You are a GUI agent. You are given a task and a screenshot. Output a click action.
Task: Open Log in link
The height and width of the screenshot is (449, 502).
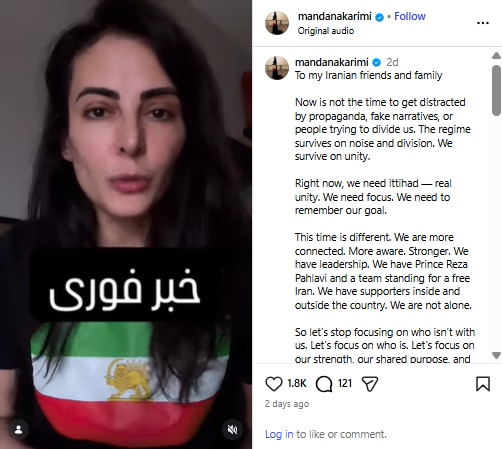(x=279, y=434)
